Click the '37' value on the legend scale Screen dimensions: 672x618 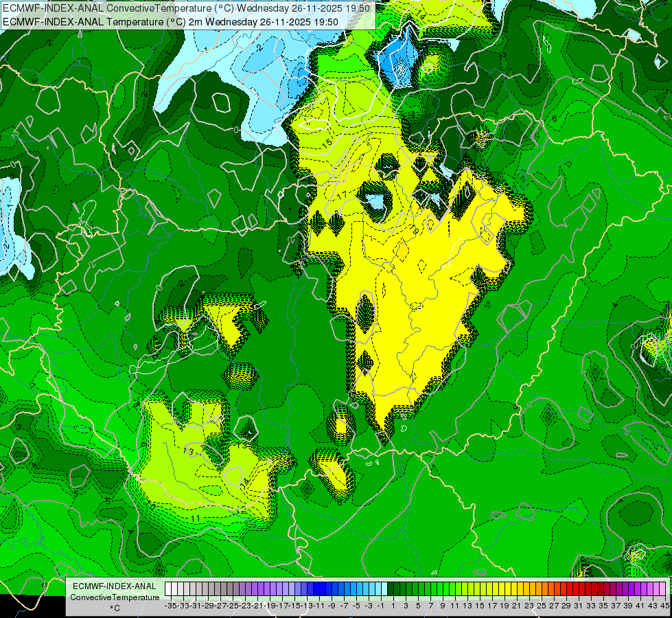point(616,606)
